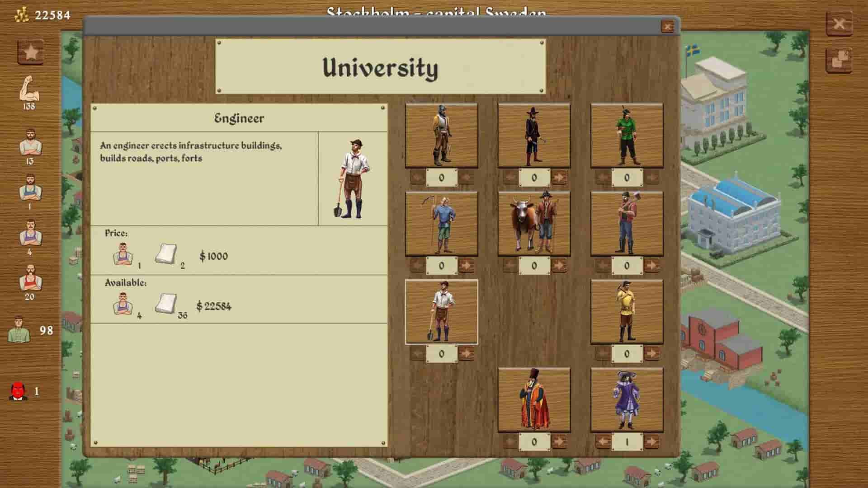Screen dimensions: 868x488
Task: Pick the lumberjack with axe card
Action: (627, 224)
